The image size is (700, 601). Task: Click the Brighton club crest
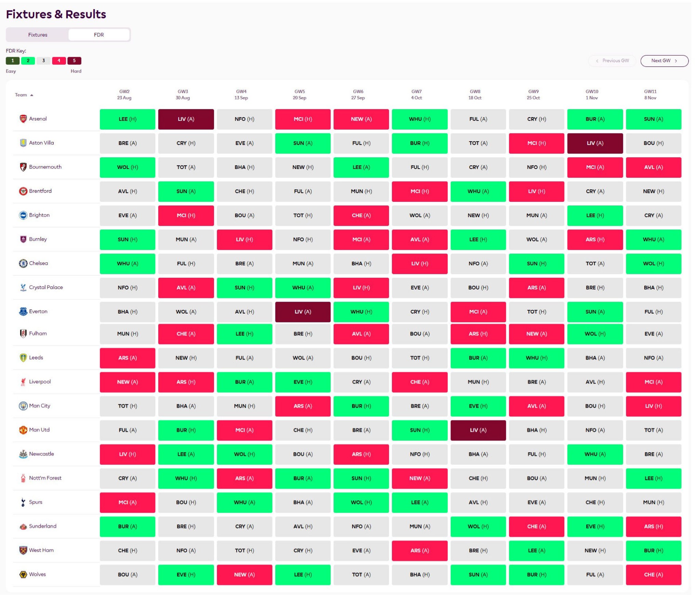pos(23,215)
